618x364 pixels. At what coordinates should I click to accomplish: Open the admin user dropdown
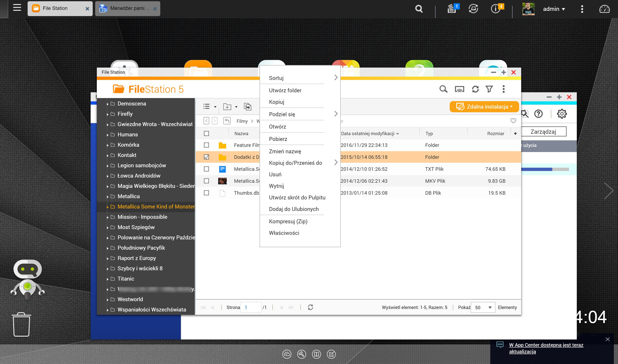pos(554,9)
